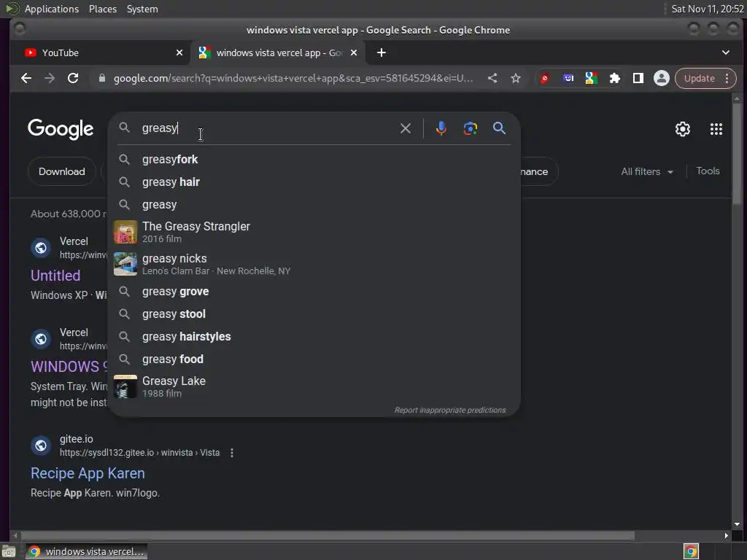
Task: Select The Greasy Strangler film suggestion
Action: point(314,232)
